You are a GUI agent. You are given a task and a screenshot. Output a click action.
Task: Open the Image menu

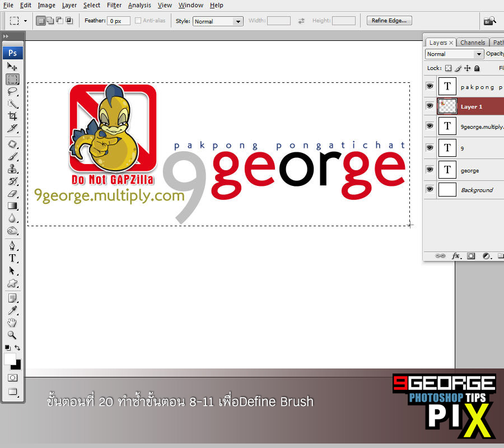46,5
